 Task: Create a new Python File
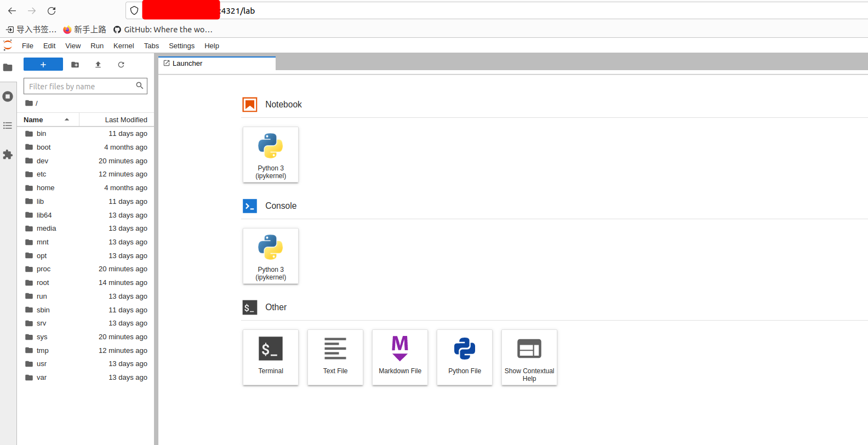(465, 357)
